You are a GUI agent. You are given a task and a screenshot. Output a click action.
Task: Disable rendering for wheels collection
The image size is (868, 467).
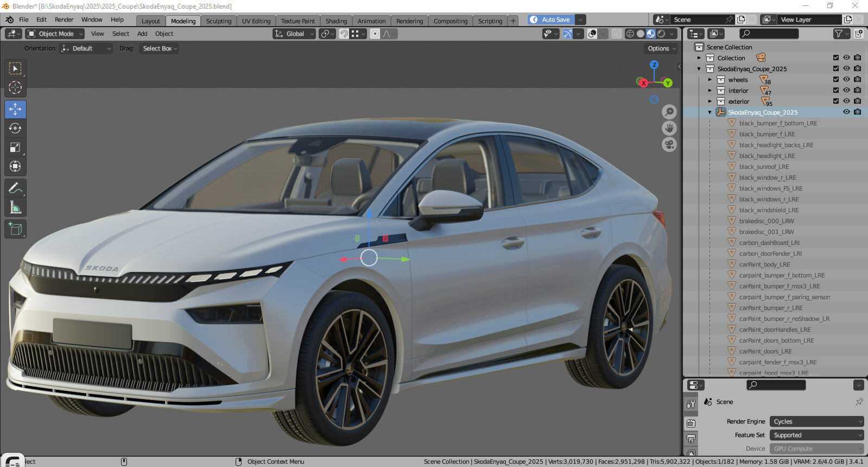857,79
